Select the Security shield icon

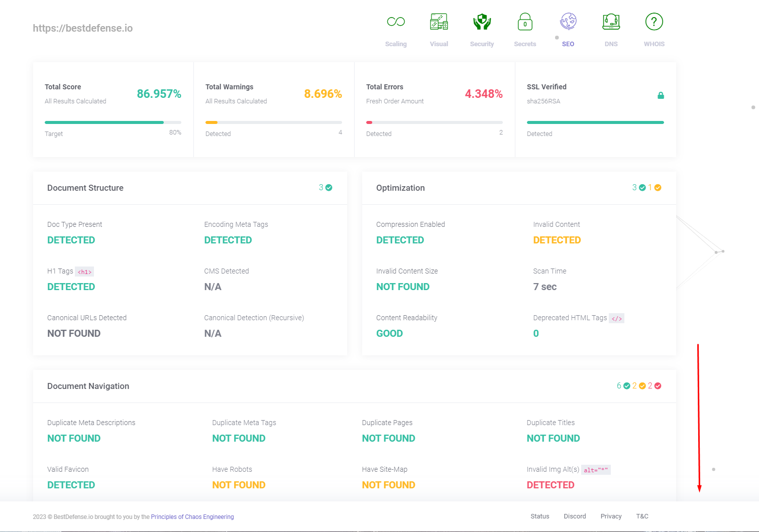click(x=482, y=22)
